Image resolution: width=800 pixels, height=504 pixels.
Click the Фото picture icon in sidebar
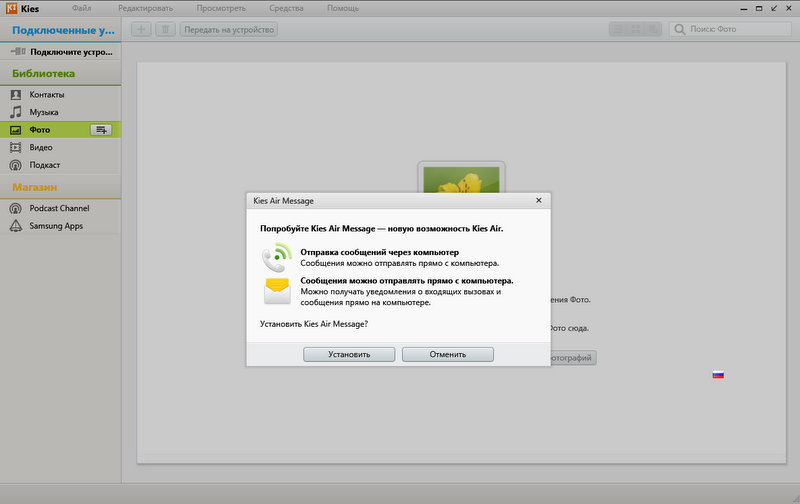(16, 130)
